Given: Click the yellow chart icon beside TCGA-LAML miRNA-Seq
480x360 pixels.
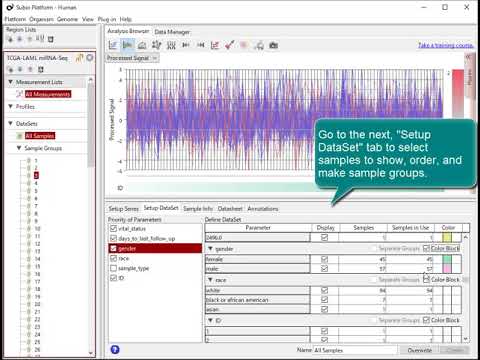Looking at the screenshot, I should (x=79, y=58).
